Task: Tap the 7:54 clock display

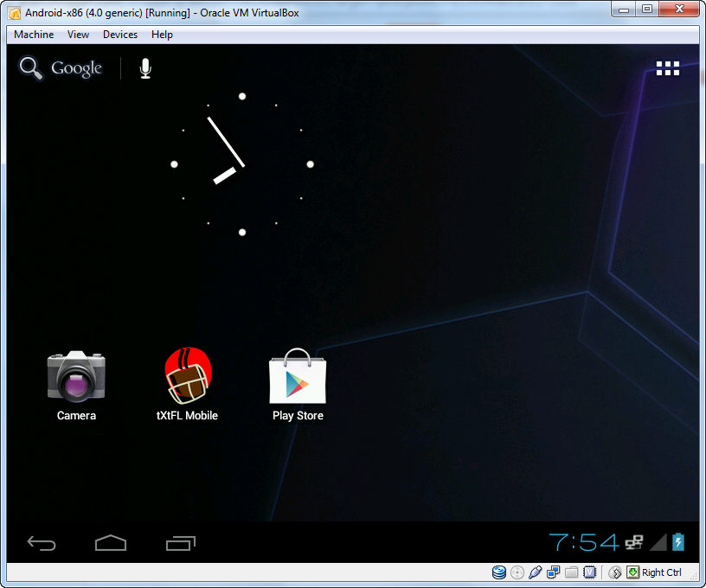Action: (581, 542)
